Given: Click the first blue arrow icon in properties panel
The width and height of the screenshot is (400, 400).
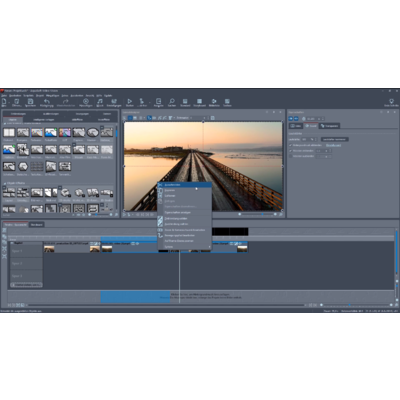Looking at the screenshot, I should 291,119.
